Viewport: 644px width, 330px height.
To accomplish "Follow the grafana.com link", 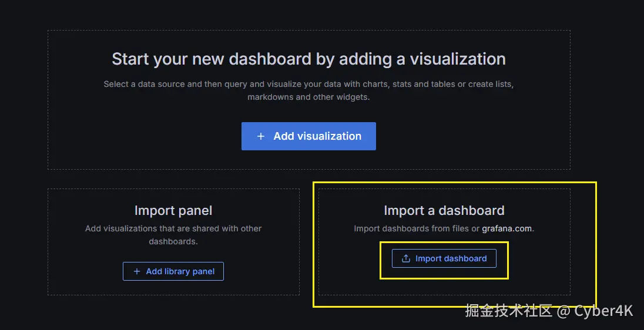I will click(x=507, y=228).
